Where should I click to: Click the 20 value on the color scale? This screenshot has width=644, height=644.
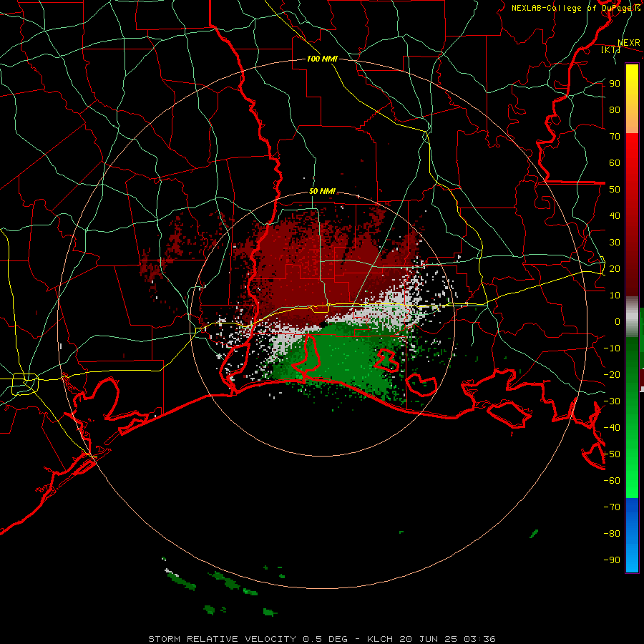coord(615,269)
